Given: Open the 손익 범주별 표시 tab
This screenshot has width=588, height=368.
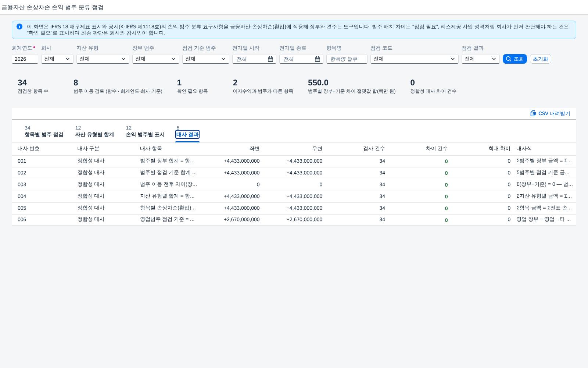Looking at the screenshot, I should coord(145,132).
